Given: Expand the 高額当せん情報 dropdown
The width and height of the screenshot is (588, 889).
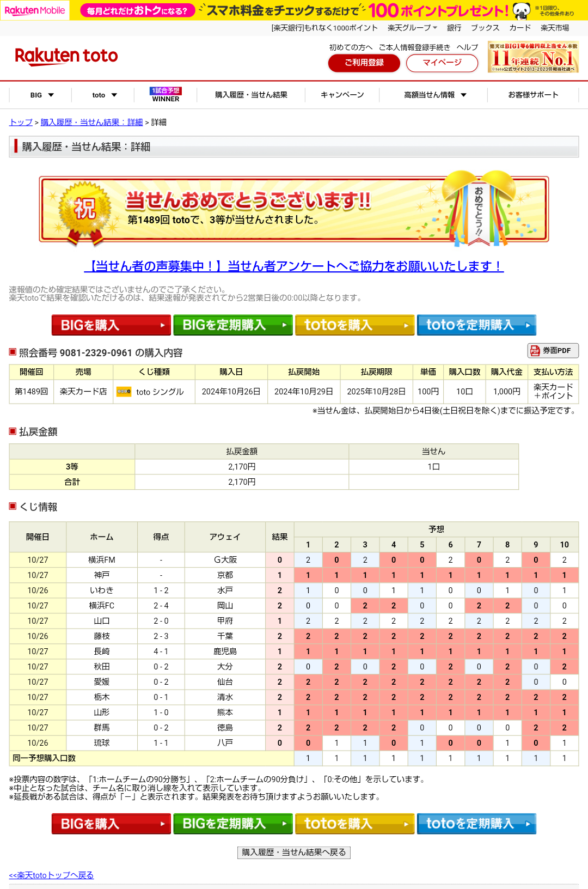Looking at the screenshot, I should point(434,95).
